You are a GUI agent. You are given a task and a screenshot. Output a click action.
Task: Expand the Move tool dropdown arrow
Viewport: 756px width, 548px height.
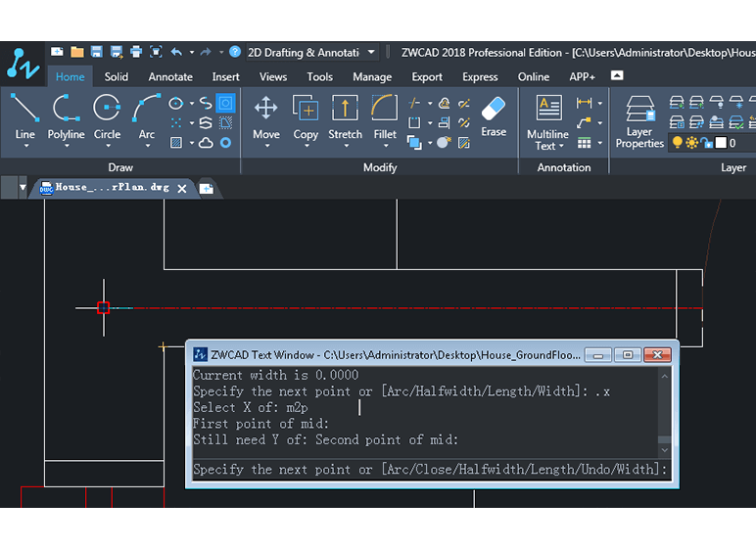click(267, 146)
